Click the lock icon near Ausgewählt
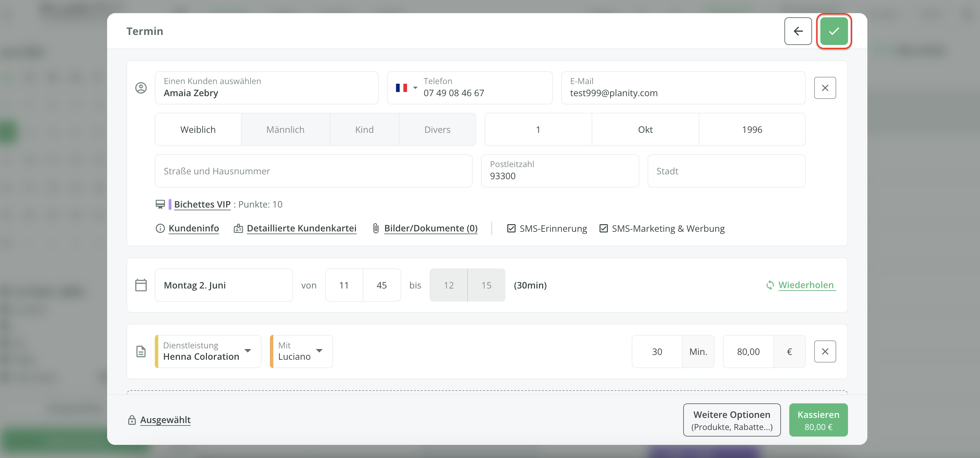 132,420
